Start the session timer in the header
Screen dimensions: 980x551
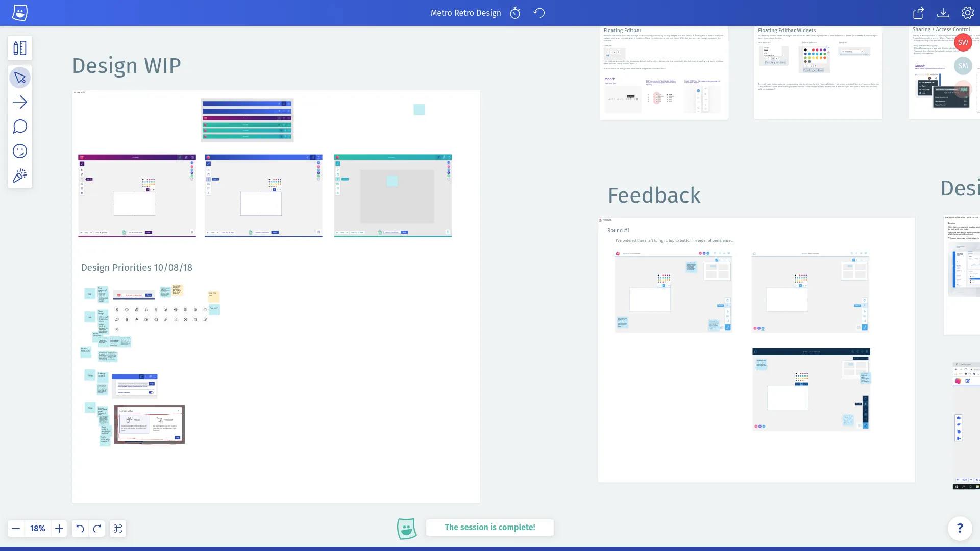pyautogui.click(x=514, y=13)
